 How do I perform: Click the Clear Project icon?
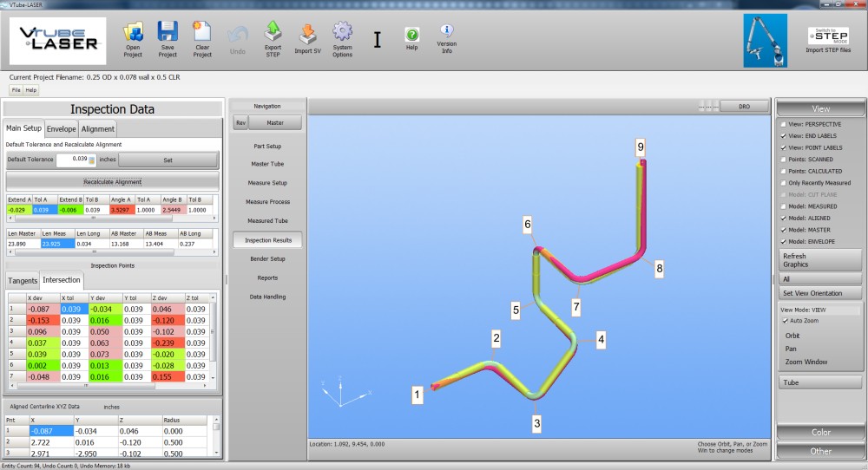pos(202,33)
